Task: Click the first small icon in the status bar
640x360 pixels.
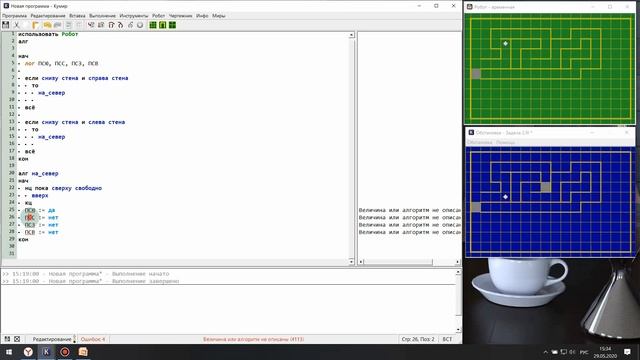Action: coord(7,339)
